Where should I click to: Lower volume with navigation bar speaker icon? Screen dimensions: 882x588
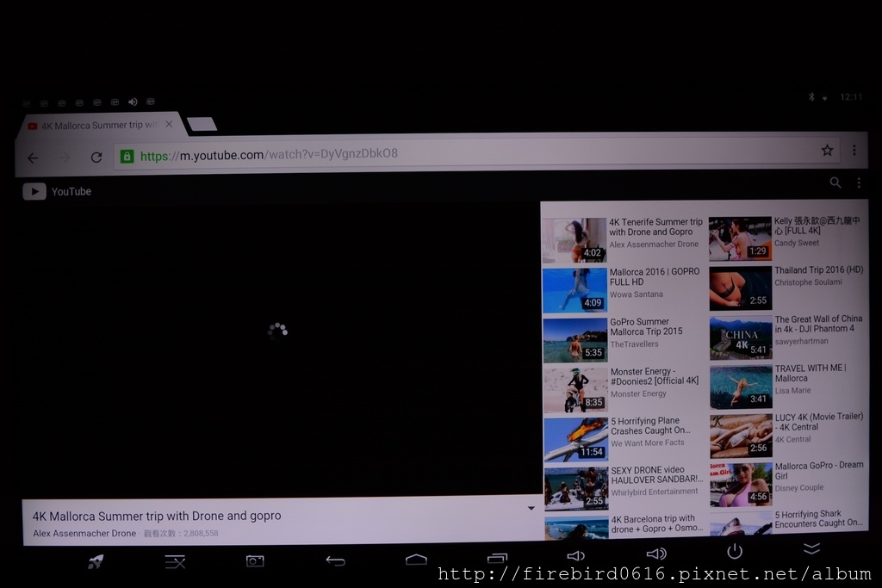point(575,556)
